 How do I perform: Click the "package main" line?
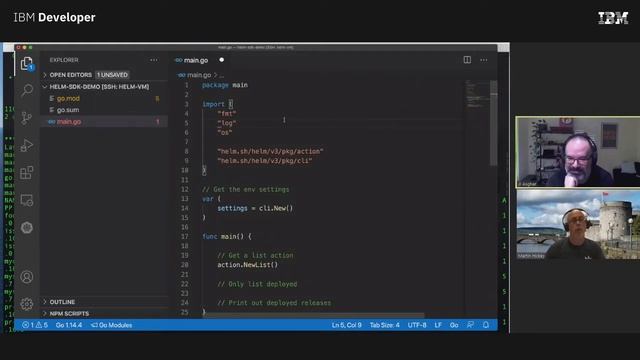click(225, 85)
